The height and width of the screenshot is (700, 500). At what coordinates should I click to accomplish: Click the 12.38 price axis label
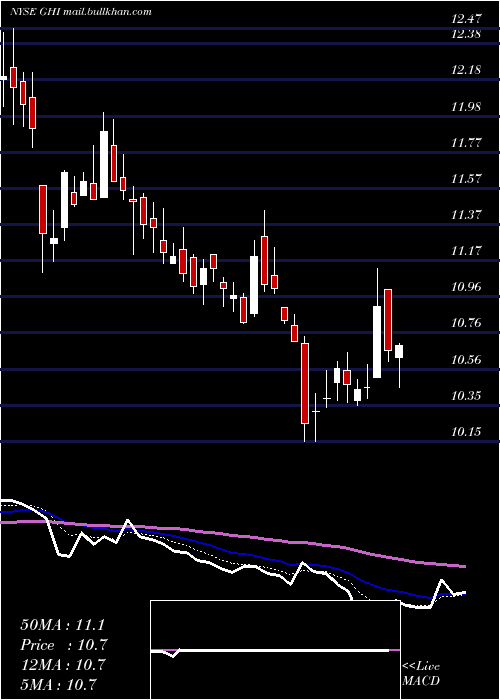pyautogui.click(x=466, y=33)
